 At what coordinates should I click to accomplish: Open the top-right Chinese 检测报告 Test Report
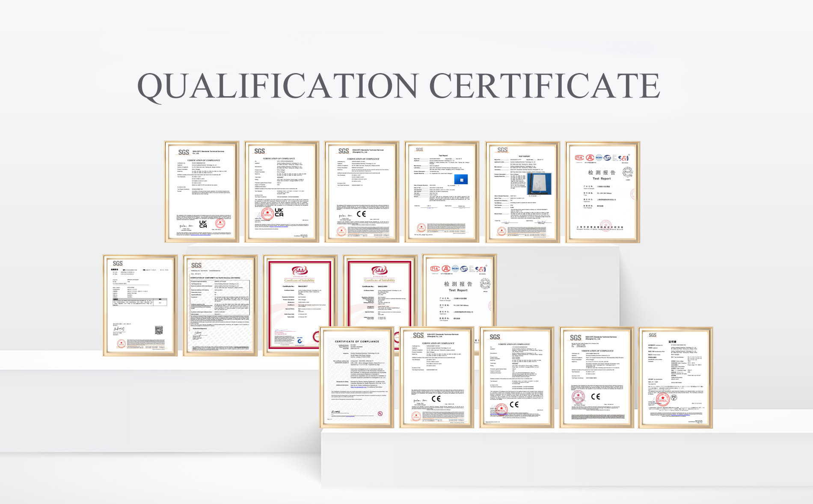coord(602,192)
